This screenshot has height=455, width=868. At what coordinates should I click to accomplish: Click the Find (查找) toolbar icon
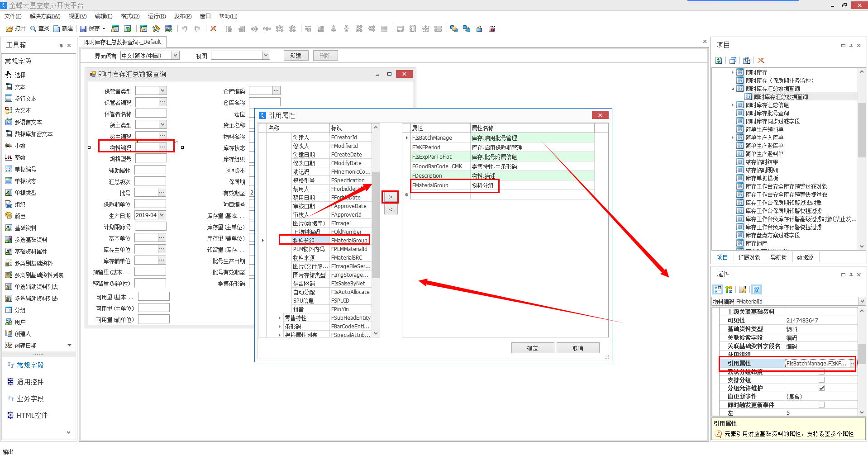click(33, 28)
